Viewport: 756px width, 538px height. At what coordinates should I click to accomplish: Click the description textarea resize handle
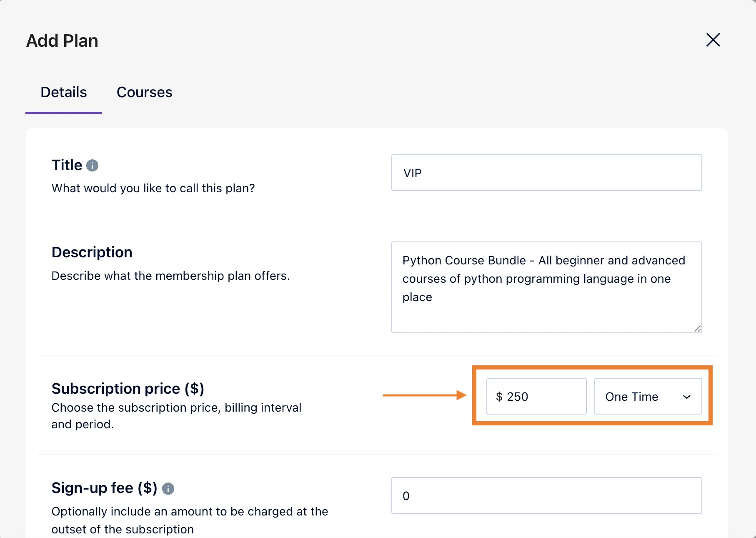(698, 329)
